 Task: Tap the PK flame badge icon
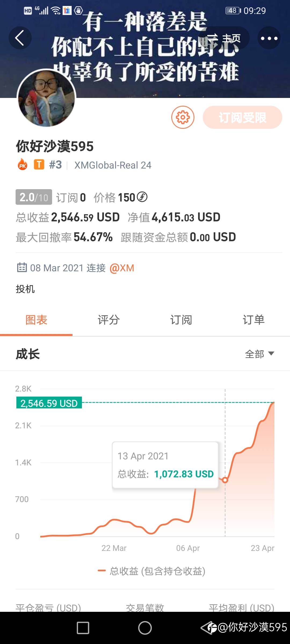pos(23,164)
